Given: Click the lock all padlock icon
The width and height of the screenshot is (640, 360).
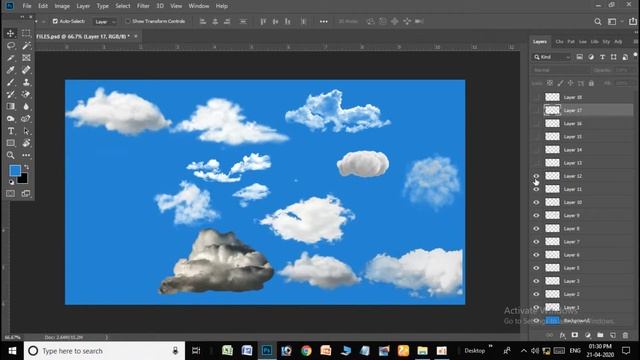Looking at the screenshot, I should pos(591,83).
